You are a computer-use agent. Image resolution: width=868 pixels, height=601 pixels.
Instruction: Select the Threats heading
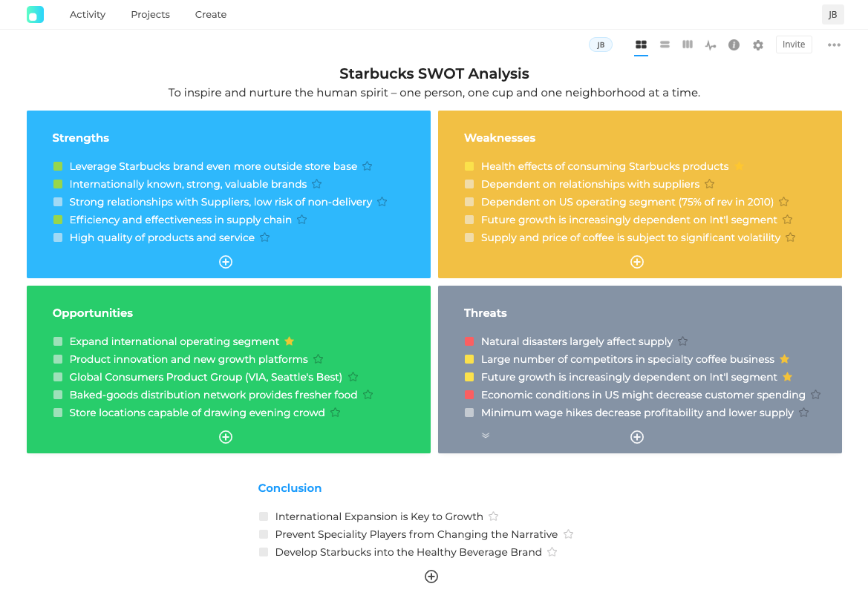tap(486, 312)
